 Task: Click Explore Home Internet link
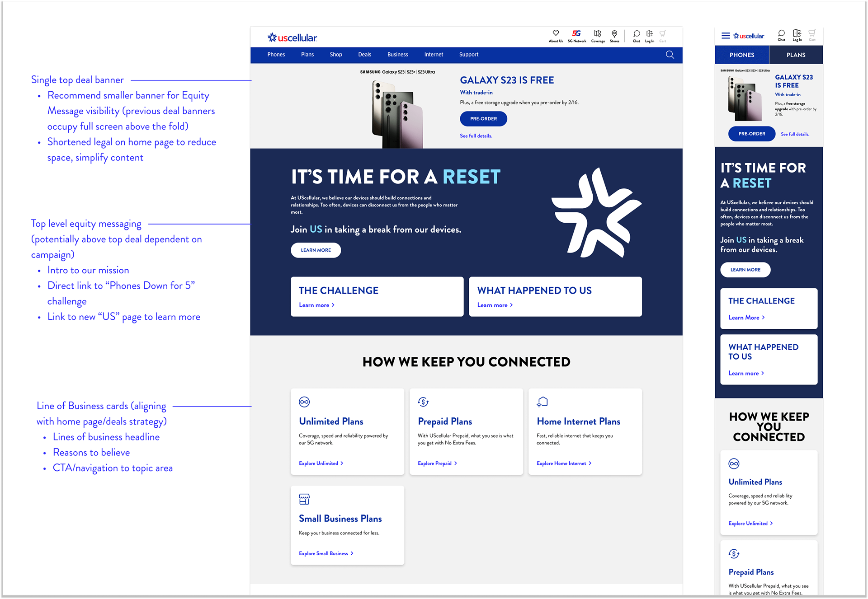click(x=564, y=463)
